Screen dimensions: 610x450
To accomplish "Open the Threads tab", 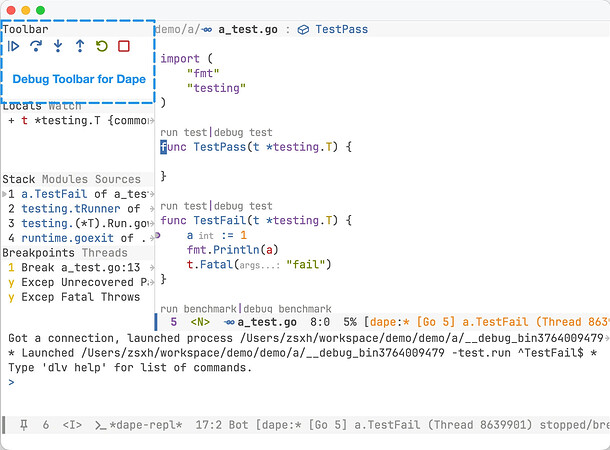I will [x=104, y=253].
